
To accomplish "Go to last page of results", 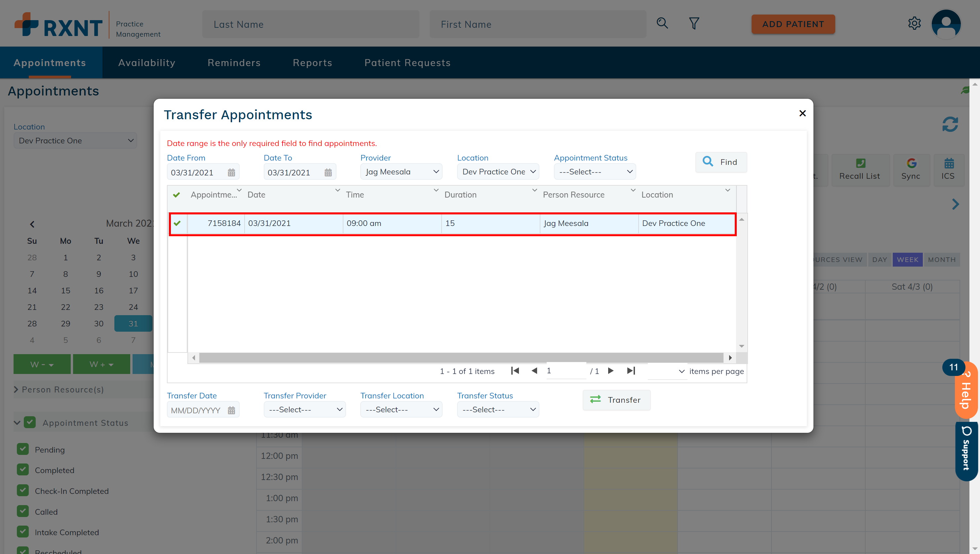I will tap(631, 371).
